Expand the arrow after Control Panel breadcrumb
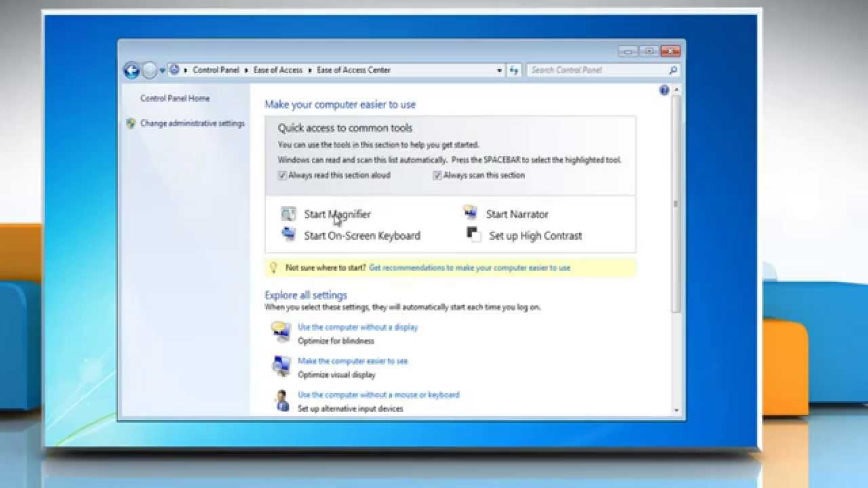Image resolution: width=868 pixels, height=488 pixels. click(x=246, y=70)
